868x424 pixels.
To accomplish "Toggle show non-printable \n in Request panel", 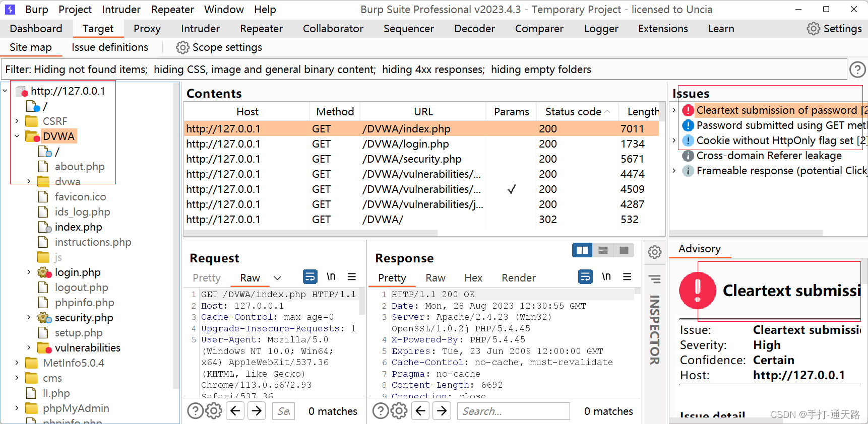I will pos(331,276).
